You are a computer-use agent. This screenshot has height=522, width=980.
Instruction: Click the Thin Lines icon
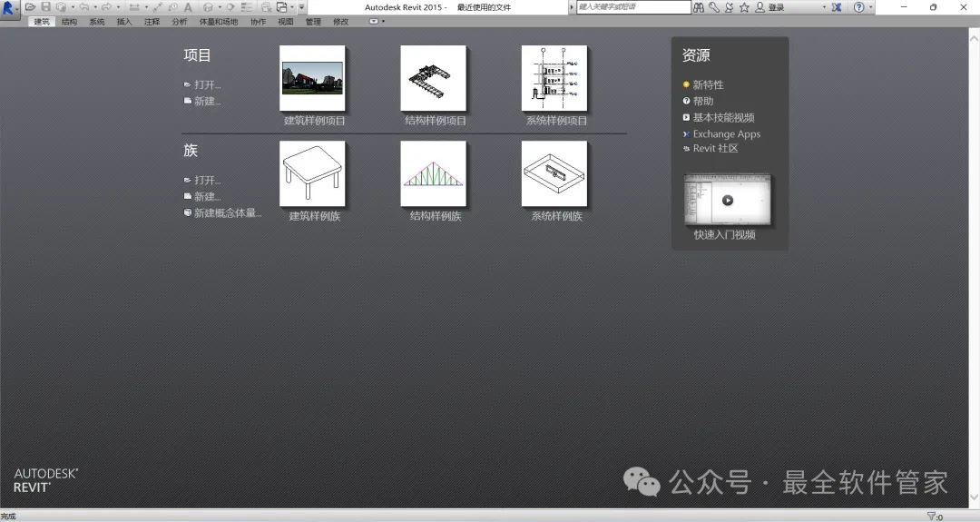click(x=246, y=7)
